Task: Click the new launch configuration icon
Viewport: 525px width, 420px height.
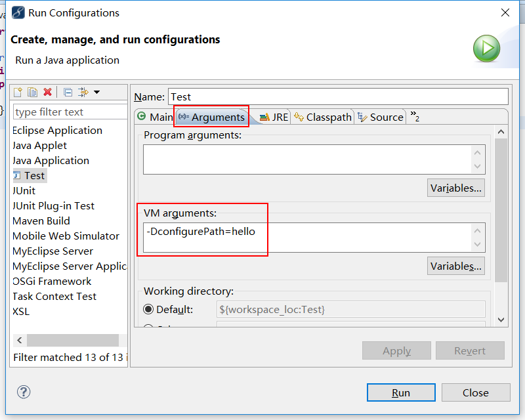Action: click(18, 92)
